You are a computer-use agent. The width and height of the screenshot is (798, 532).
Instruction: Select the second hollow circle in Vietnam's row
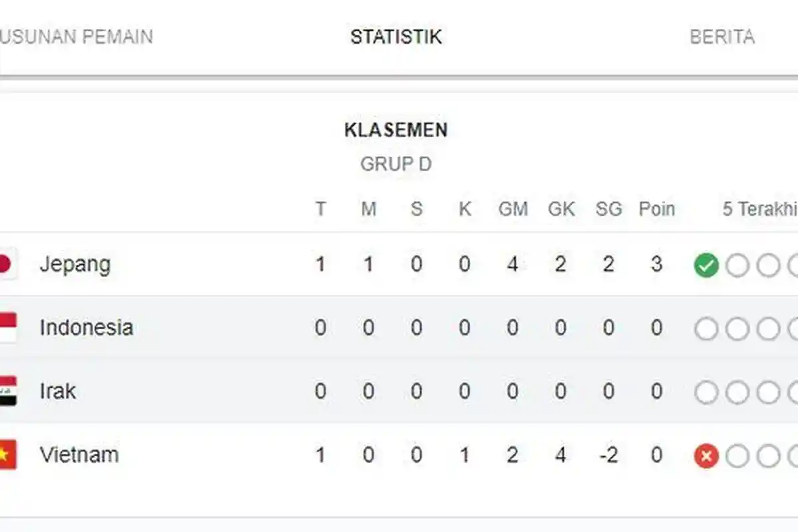click(738, 456)
